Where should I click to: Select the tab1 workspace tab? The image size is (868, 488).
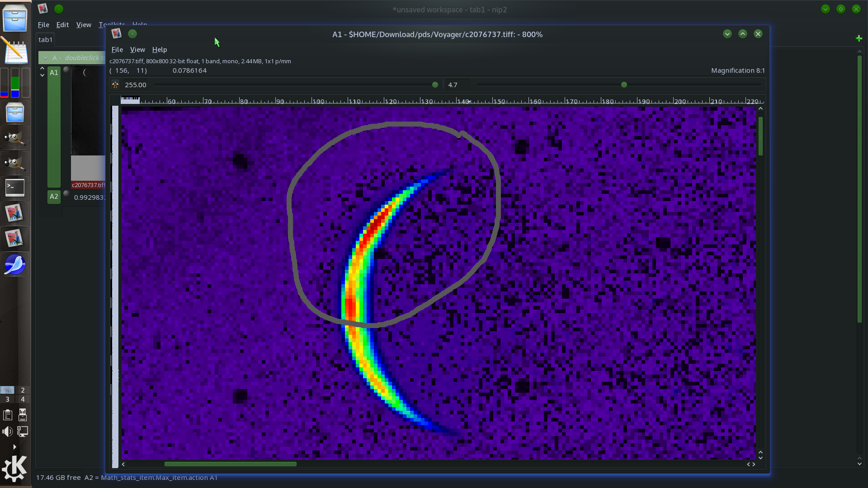46,40
